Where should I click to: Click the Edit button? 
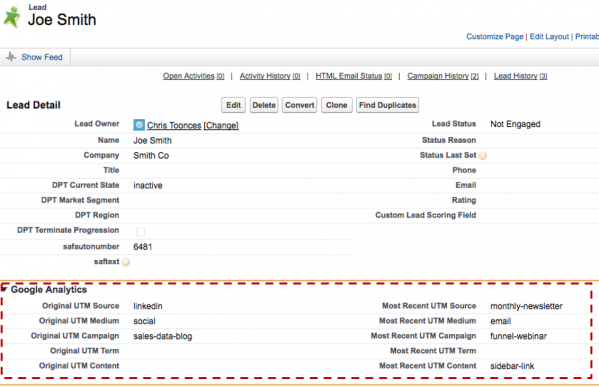tap(233, 105)
